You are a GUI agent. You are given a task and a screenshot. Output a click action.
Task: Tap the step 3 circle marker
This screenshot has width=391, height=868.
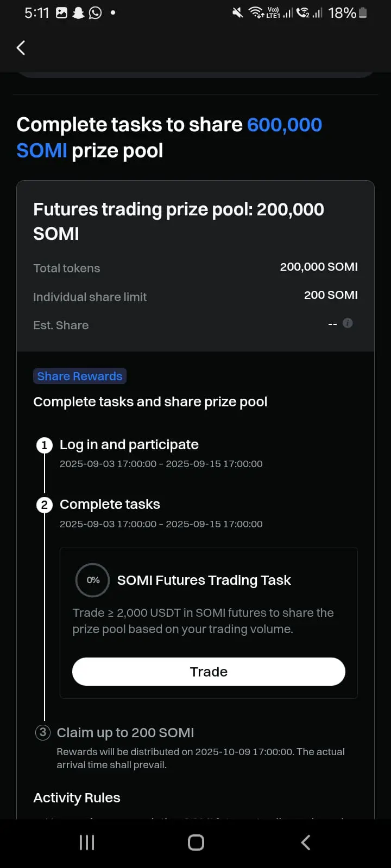pos(43,732)
